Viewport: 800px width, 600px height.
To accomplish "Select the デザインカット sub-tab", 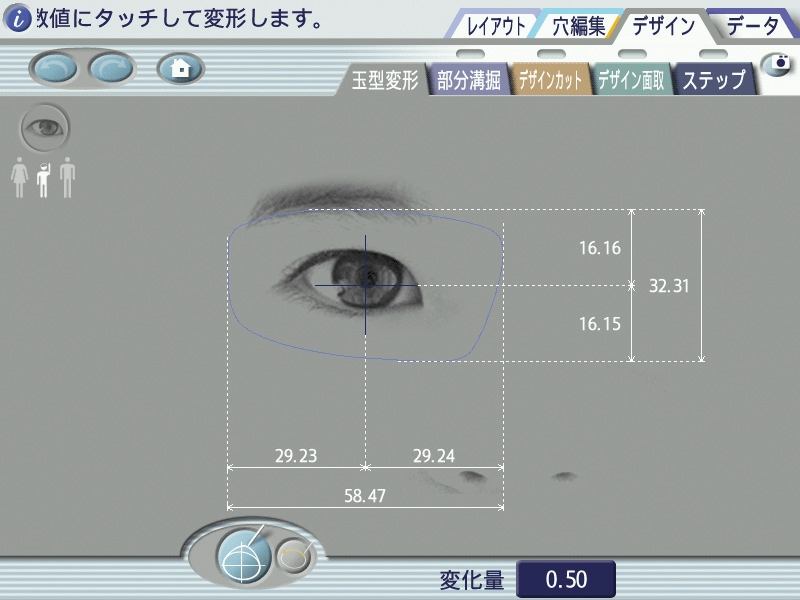I will [x=550, y=80].
